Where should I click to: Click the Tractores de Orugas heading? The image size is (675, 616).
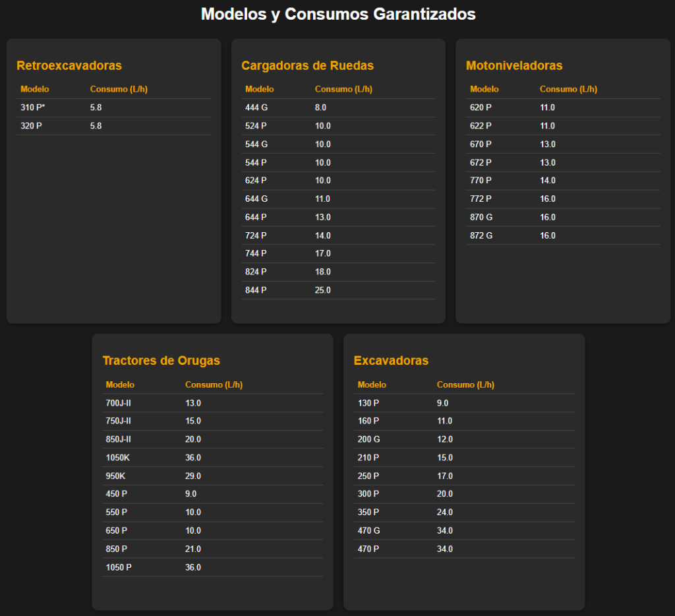[161, 361]
